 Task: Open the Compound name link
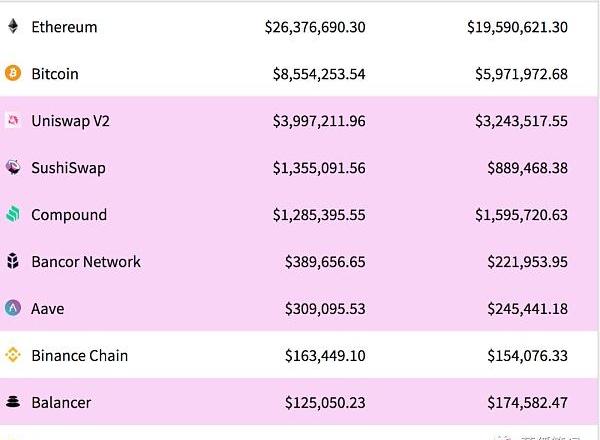(68, 215)
